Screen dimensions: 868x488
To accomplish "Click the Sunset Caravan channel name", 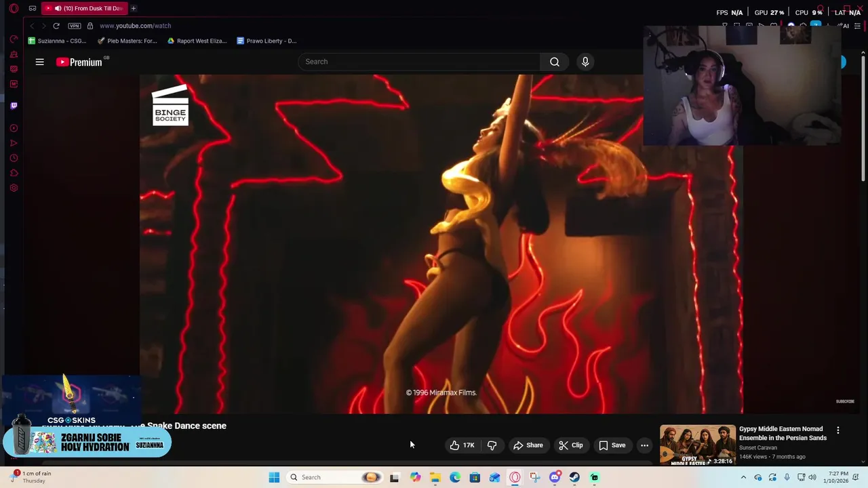I will point(758,448).
